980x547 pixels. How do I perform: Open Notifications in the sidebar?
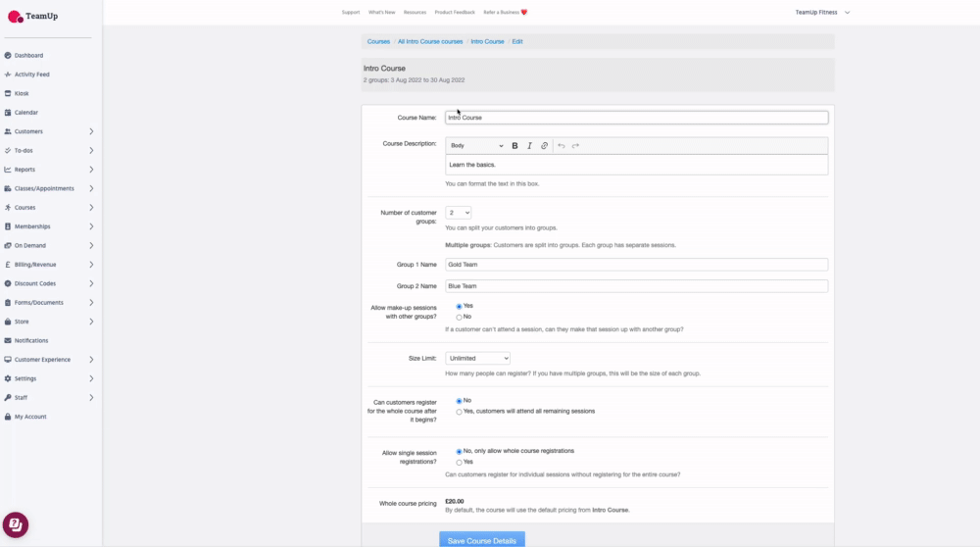(30, 340)
